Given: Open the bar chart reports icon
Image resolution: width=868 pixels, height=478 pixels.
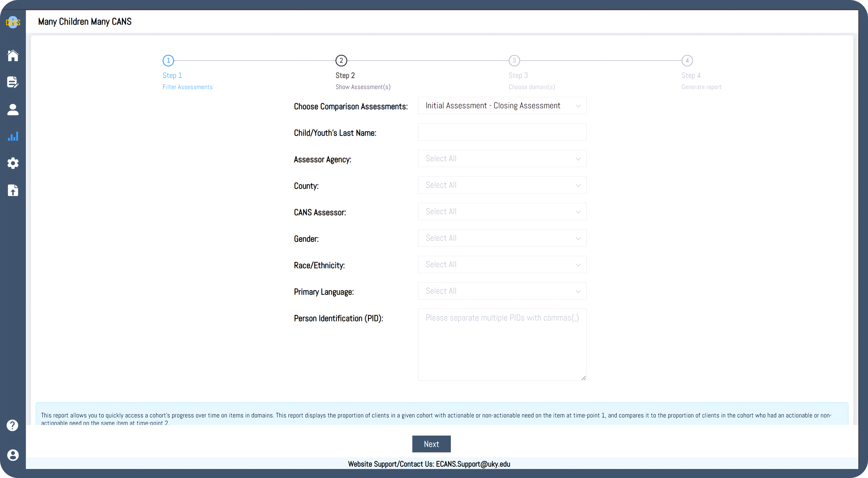Looking at the screenshot, I should 13,136.
